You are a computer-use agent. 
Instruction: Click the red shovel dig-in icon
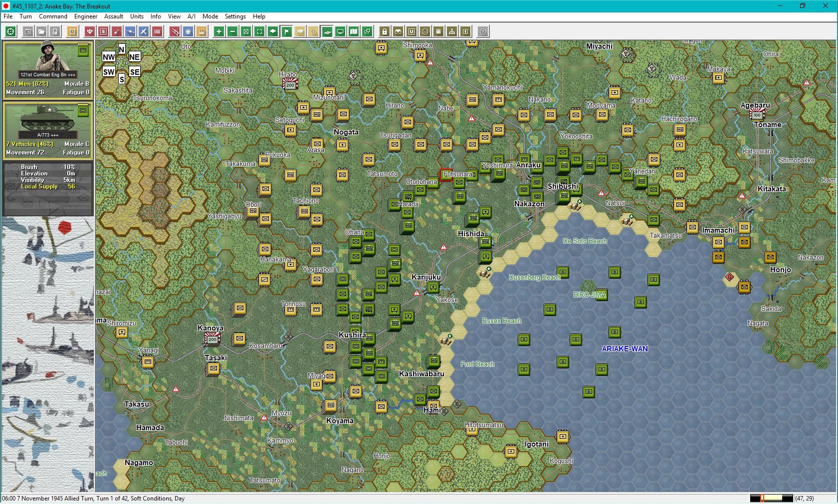pos(117,32)
